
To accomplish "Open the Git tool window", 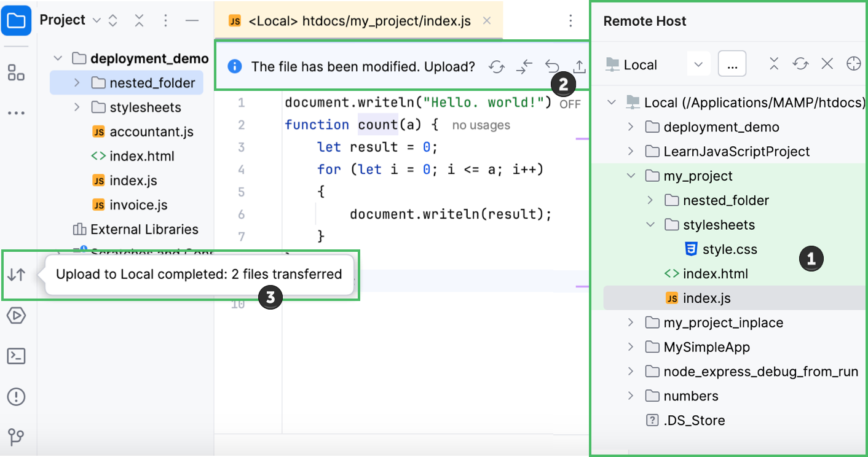I will coord(16,437).
